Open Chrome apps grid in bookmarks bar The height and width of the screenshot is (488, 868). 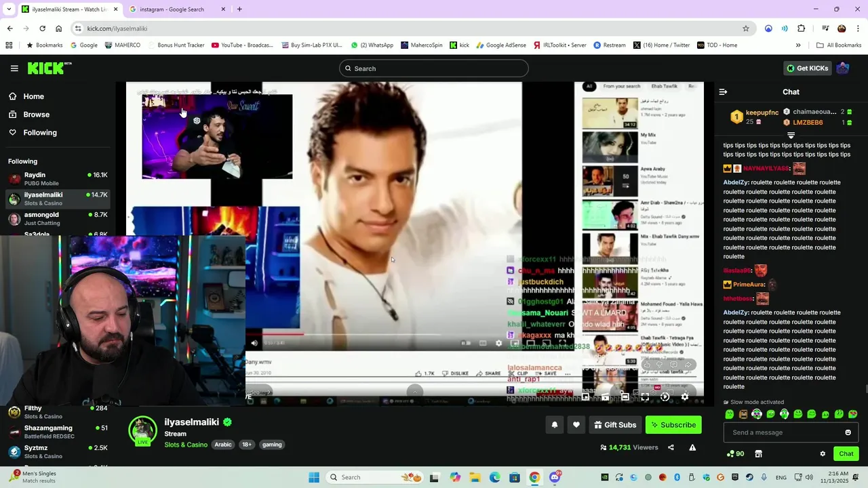(x=9, y=45)
